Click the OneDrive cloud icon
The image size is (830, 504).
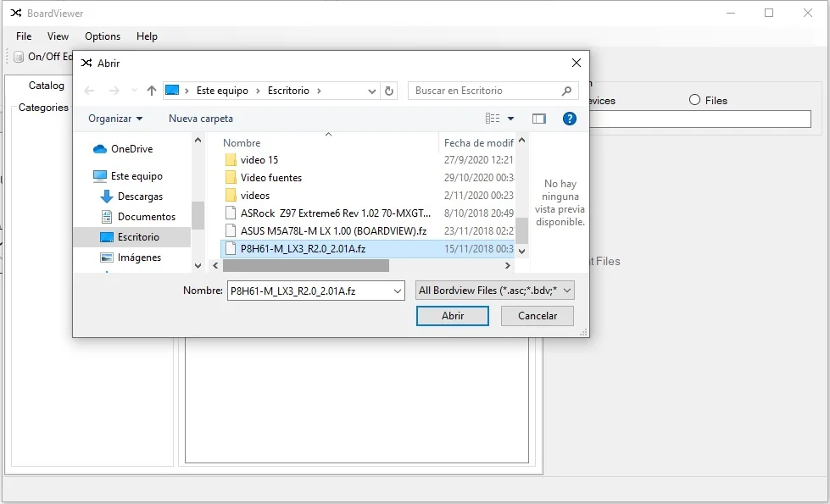(100, 149)
